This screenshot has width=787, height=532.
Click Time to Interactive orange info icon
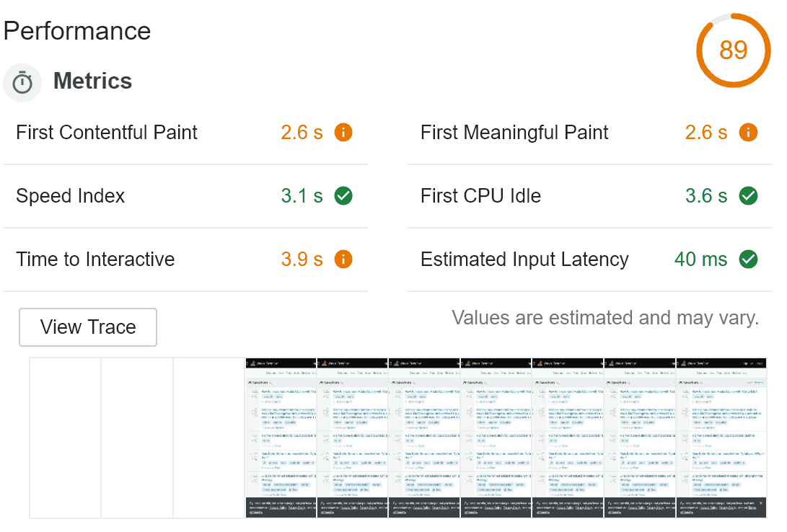click(x=343, y=260)
